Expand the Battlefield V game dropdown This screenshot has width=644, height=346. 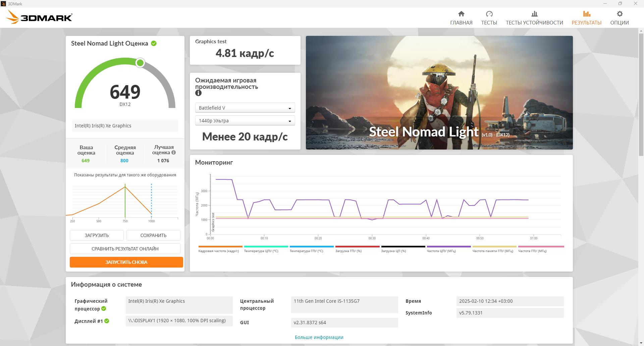point(245,108)
